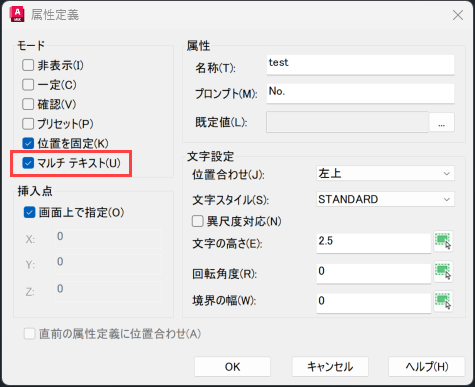Open help with ヘルプ(H) button
475x387 pixels.
427,367
